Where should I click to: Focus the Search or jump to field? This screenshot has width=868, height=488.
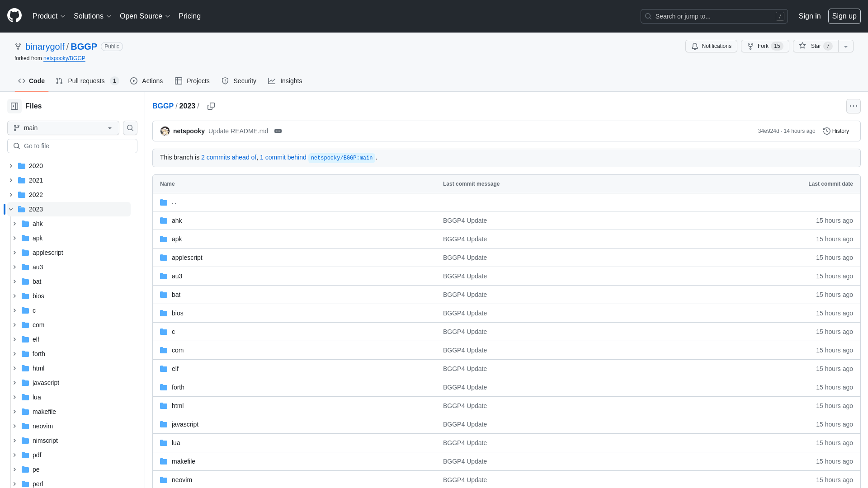coord(714,16)
